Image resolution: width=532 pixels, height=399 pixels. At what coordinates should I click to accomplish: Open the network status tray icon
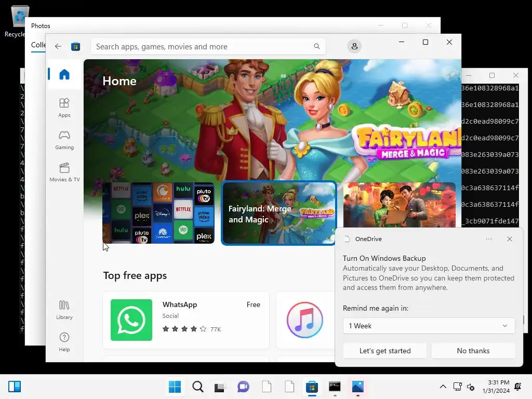pyautogui.click(x=457, y=387)
